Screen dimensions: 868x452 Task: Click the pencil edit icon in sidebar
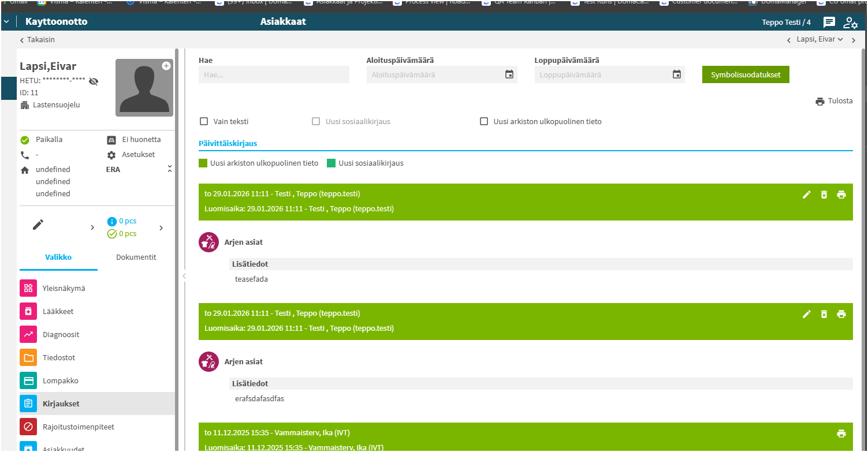pyautogui.click(x=38, y=225)
